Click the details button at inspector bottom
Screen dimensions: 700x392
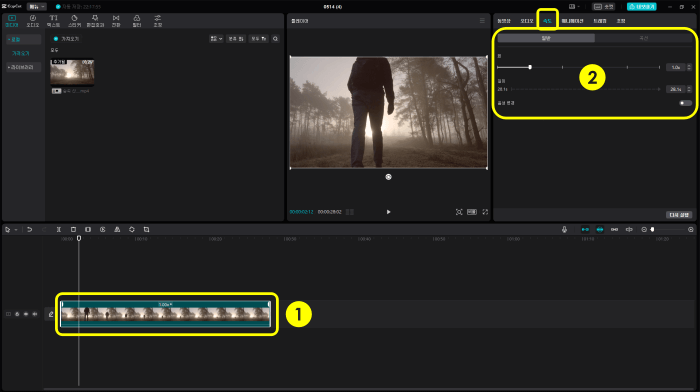(x=679, y=215)
